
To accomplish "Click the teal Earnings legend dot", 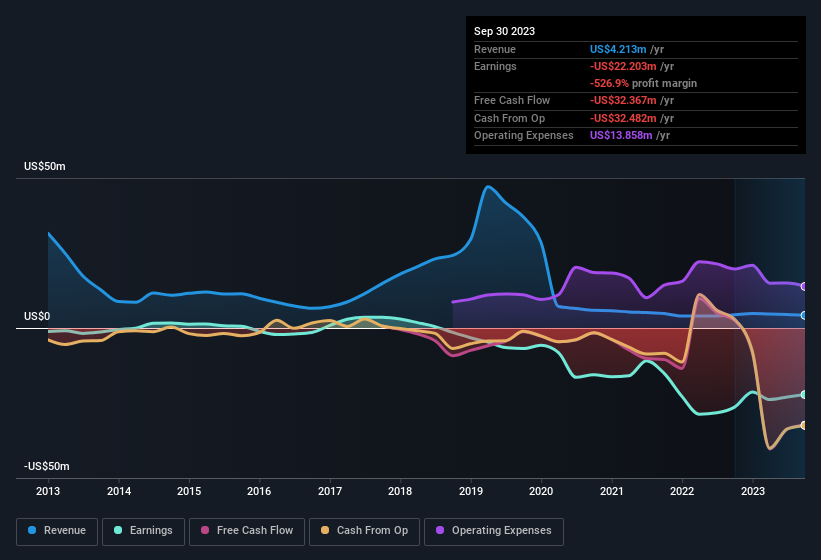I will click(118, 530).
